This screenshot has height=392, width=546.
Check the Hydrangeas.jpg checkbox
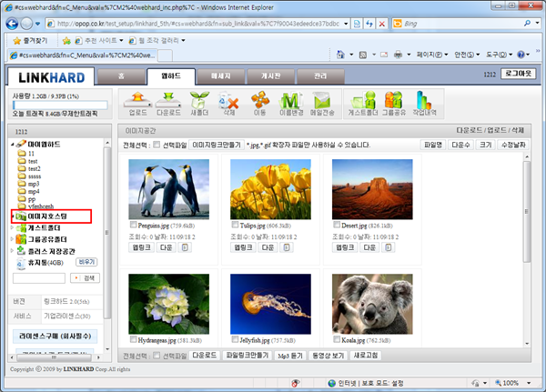pyautogui.click(x=133, y=339)
